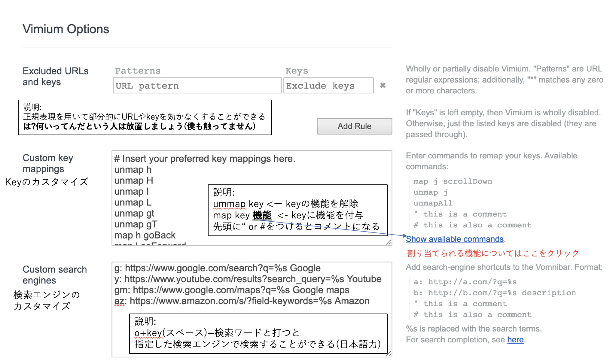
Task: Click the resize handle of search engines textarea
Action: tap(389, 354)
